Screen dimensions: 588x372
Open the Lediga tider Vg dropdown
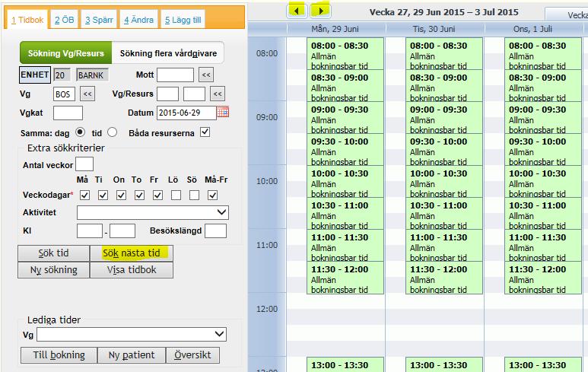coord(132,334)
